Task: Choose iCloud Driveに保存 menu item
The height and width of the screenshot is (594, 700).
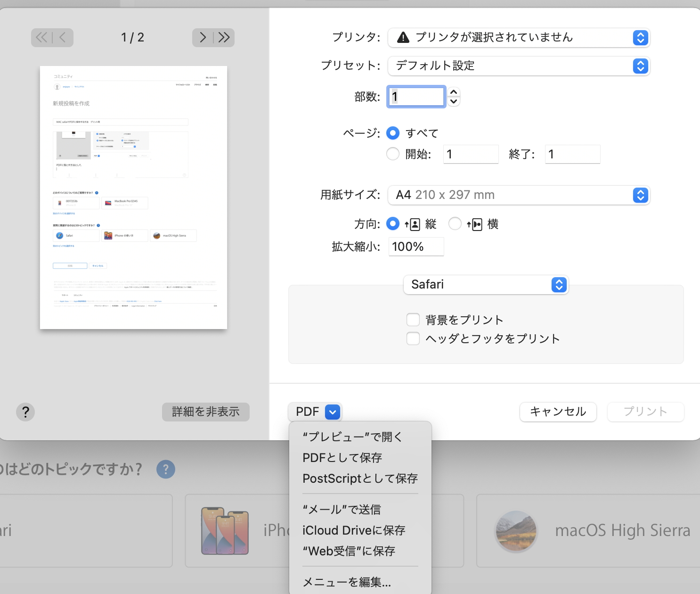Action: [360, 530]
